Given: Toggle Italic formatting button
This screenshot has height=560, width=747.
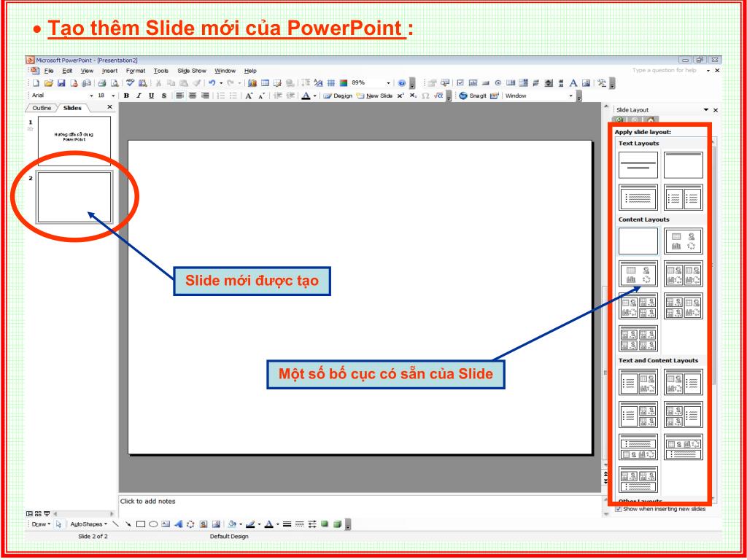Looking at the screenshot, I should 139,96.
